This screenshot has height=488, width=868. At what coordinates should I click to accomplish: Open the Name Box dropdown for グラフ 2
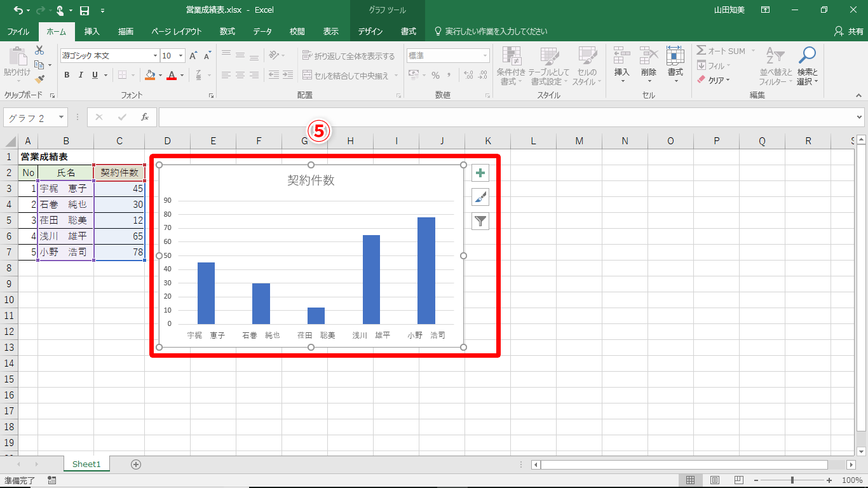[x=62, y=118]
